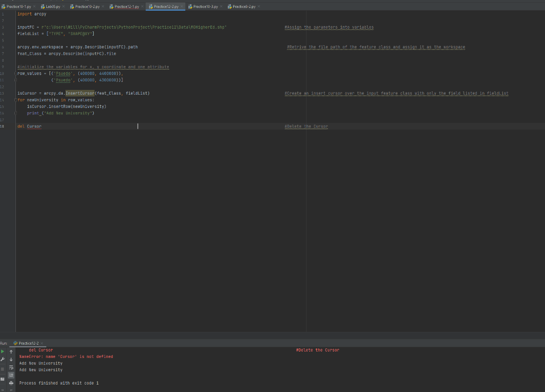
Task: Click the inputFC shapefile path string
Action: click(x=134, y=27)
